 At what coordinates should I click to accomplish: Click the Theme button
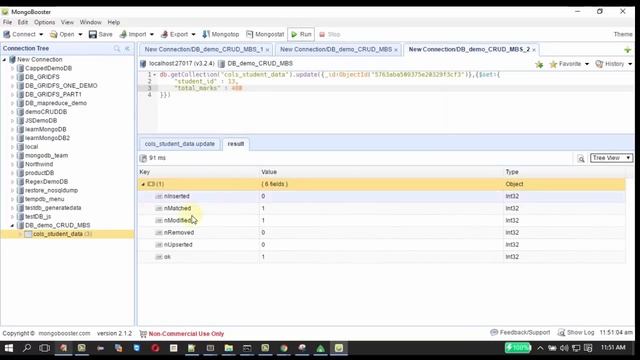pos(623,34)
